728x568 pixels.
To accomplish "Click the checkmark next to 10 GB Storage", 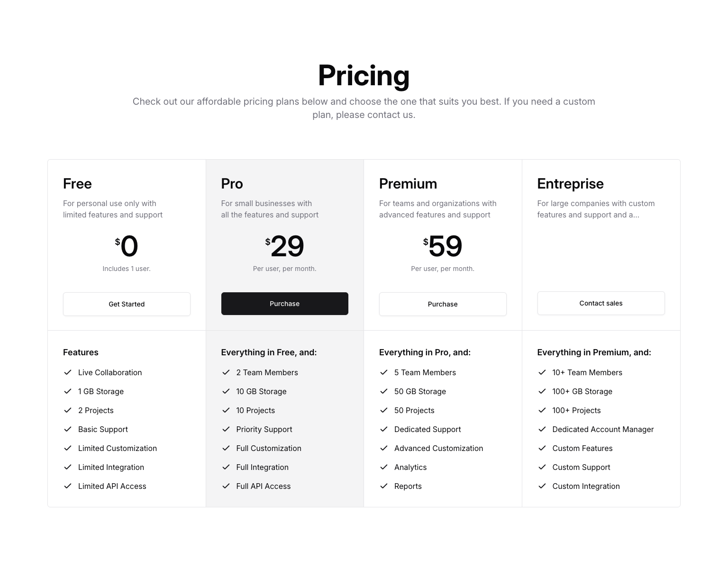I will 226,391.
